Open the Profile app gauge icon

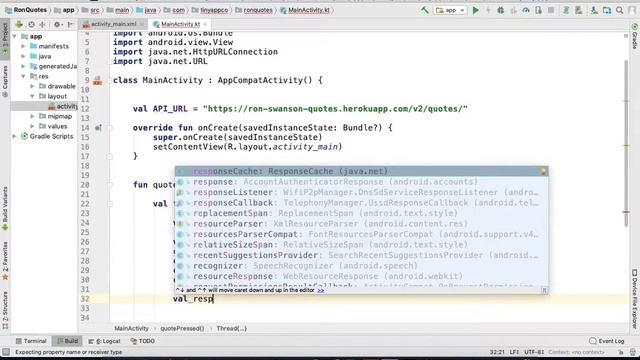[526, 10]
